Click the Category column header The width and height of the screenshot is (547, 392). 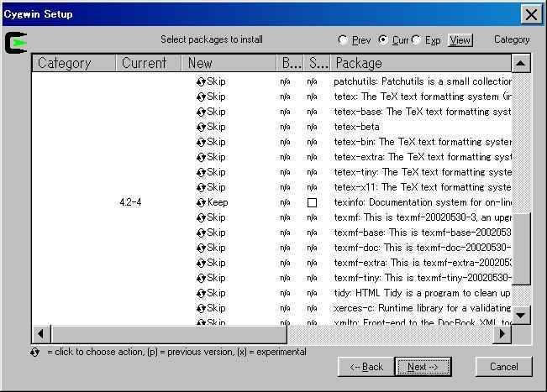click(x=74, y=63)
